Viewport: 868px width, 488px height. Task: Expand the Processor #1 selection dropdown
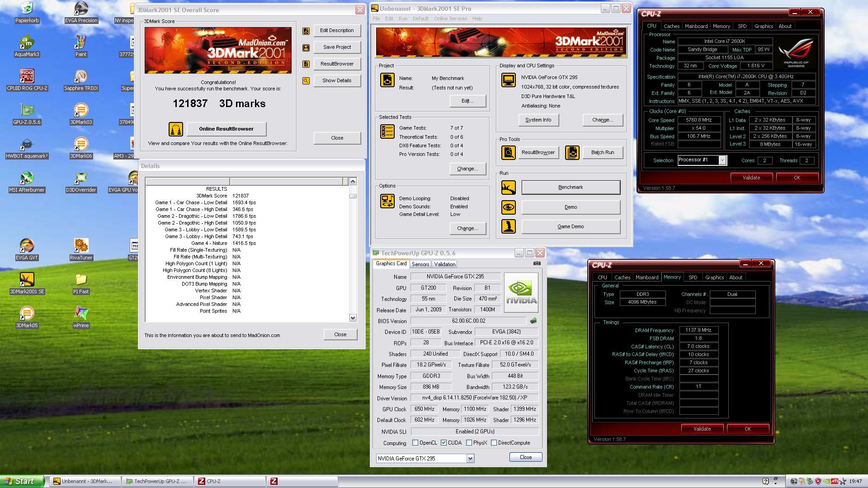[x=722, y=160]
